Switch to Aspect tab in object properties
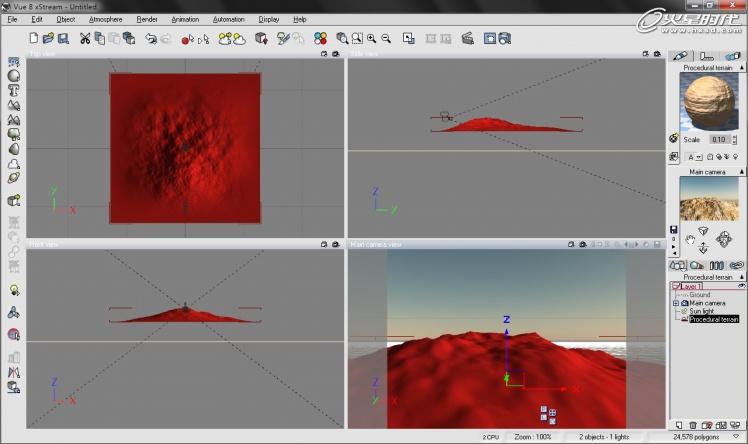This screenshot has width=748, height=444. pyautogui.click(x=681, y=56)
